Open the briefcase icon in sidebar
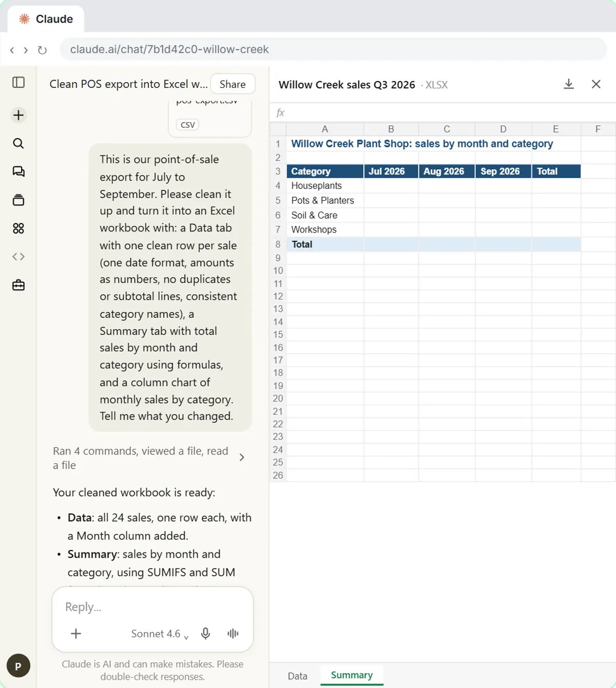 coord(18,285)
